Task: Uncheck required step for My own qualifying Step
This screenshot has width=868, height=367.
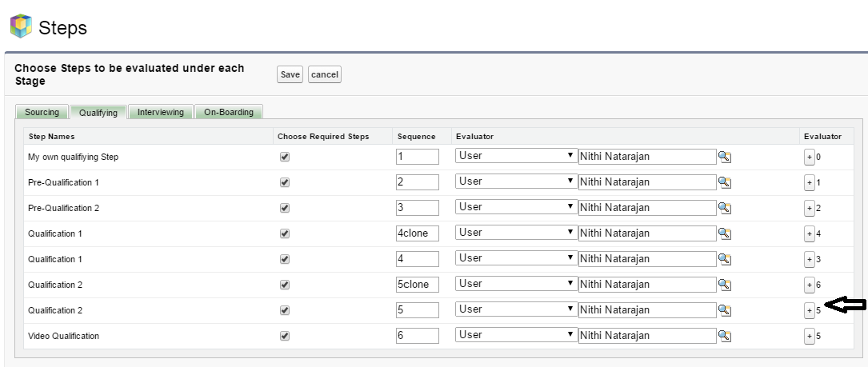Action: pyautogui.click(x=285, y=158)
